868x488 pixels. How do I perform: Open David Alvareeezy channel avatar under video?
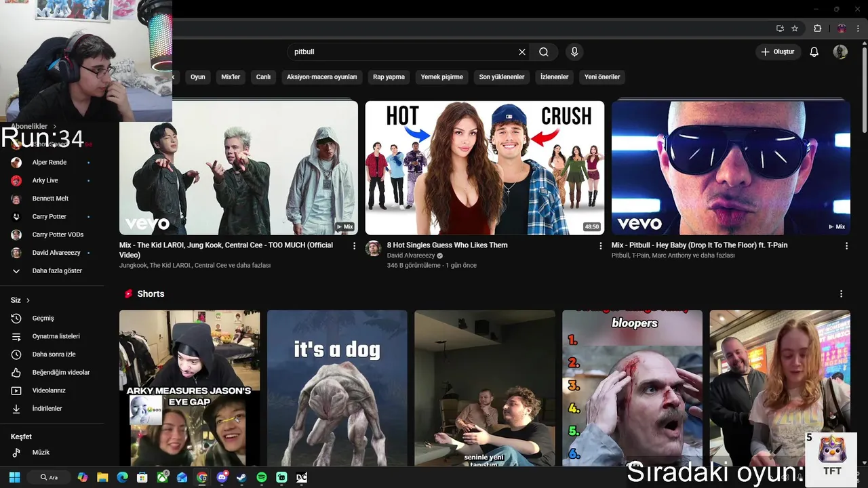click(x=373, y=248)
